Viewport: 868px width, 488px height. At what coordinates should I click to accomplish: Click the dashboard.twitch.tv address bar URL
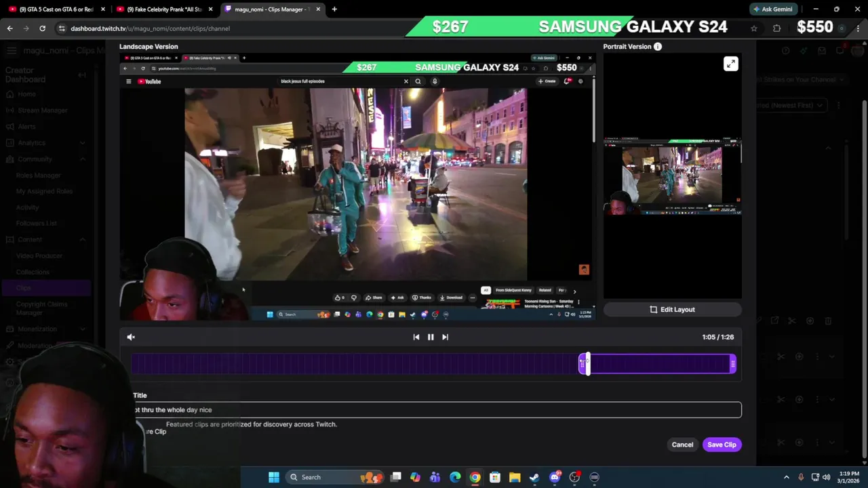pyautogui.click(x=150, y=28)
